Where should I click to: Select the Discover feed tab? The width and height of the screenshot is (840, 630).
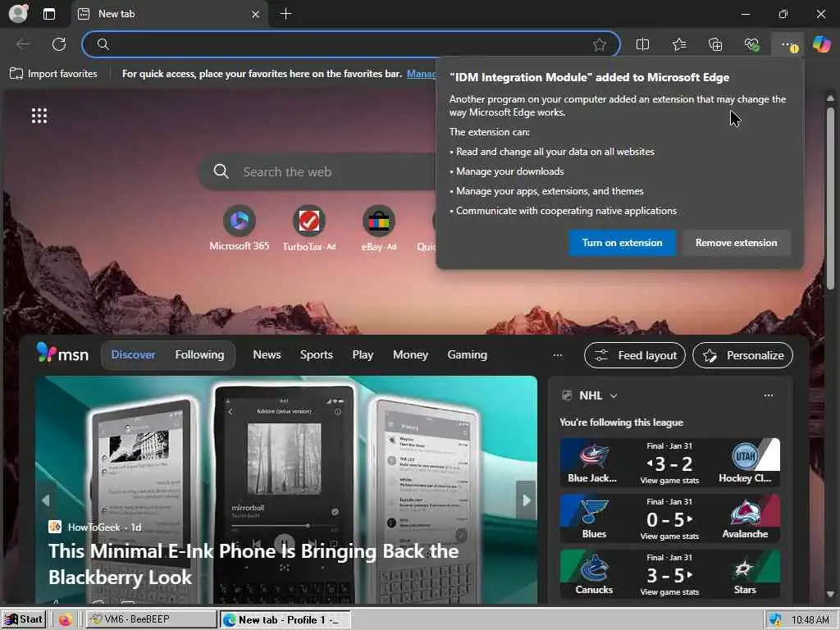coord(133,354)
